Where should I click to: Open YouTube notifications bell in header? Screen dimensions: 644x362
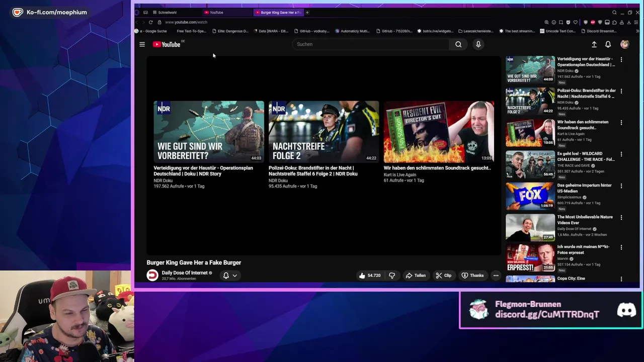point(608,44)
